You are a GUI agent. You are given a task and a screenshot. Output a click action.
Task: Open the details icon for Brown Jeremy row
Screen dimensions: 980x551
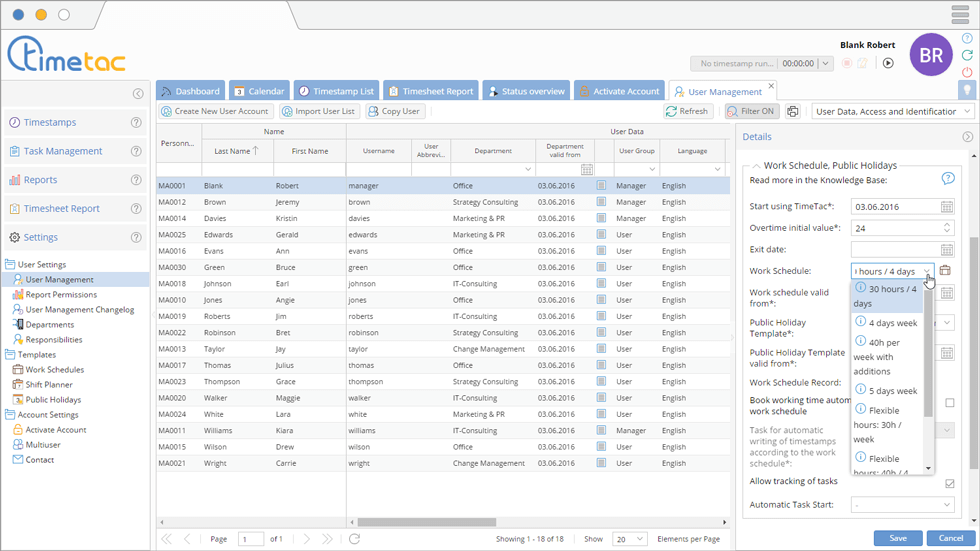pos(601,202)
